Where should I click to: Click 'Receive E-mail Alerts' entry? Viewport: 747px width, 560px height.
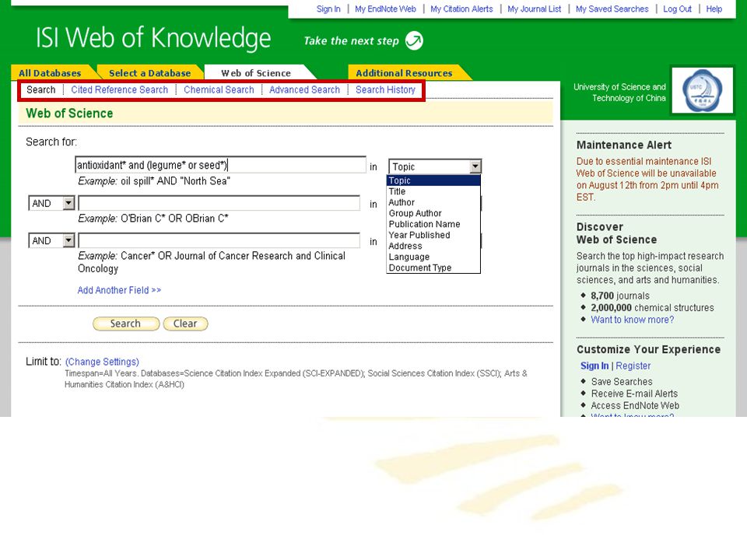634,394
